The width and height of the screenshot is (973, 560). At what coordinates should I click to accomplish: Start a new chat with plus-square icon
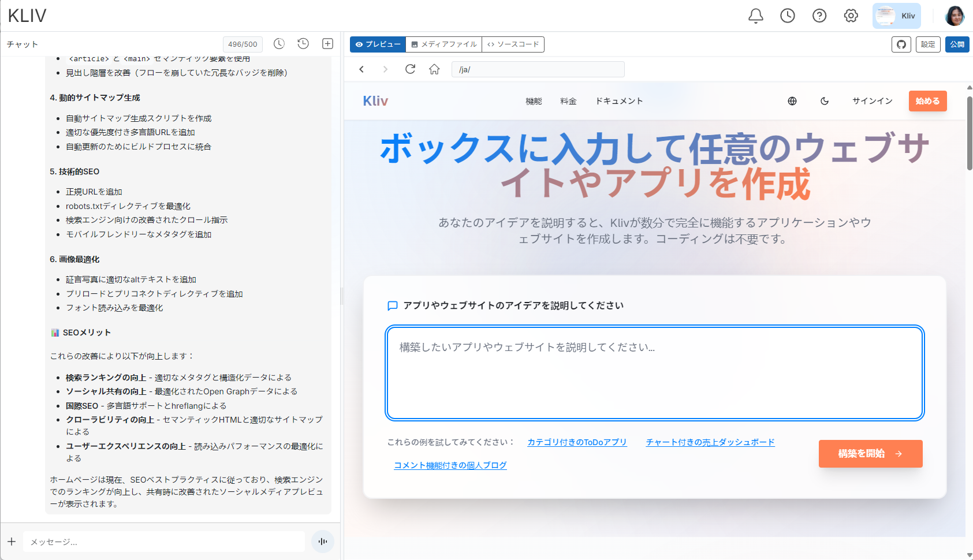[327, 44]
